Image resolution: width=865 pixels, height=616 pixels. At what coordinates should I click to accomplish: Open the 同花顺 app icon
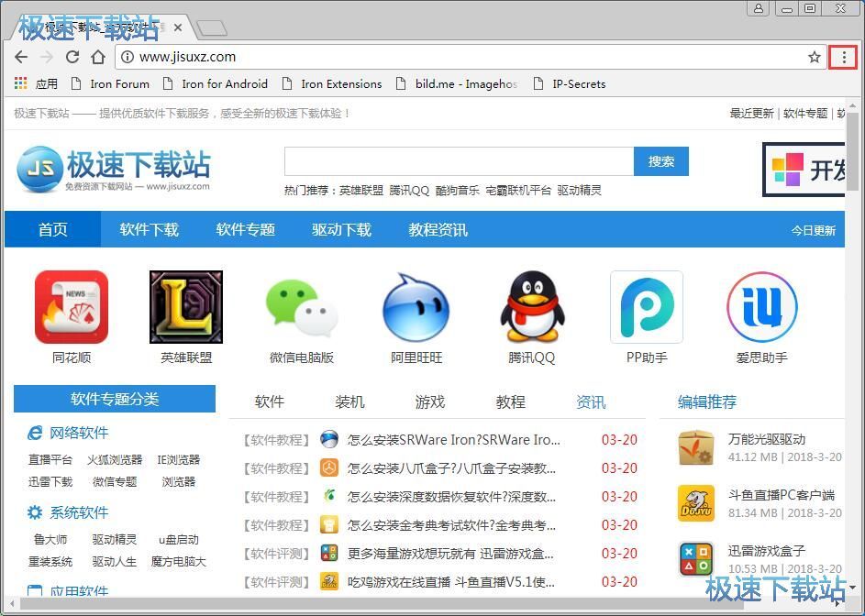72,307
